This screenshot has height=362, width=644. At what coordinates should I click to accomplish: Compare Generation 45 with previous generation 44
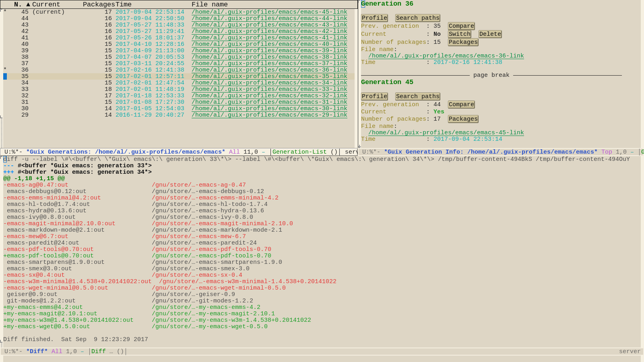click(461, 105)
